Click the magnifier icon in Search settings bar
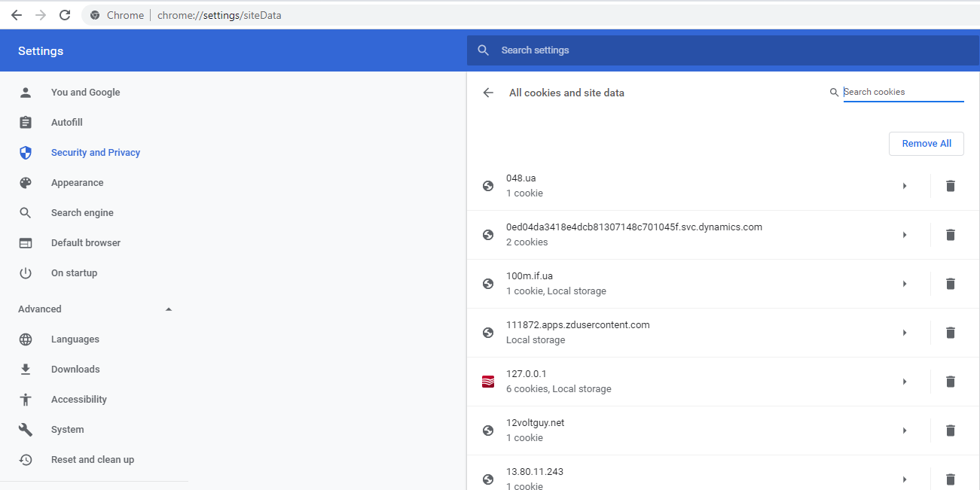Viewport: 980px width, 490px height. click(484, 50)
